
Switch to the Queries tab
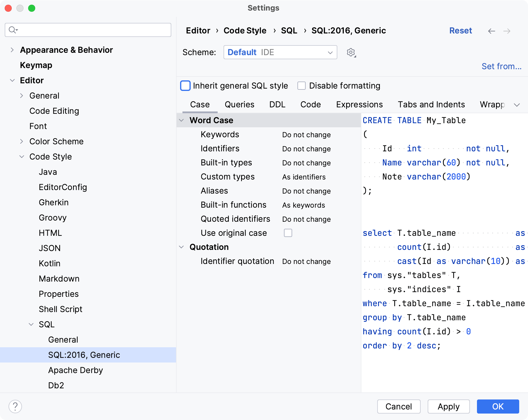click(239, 104)
